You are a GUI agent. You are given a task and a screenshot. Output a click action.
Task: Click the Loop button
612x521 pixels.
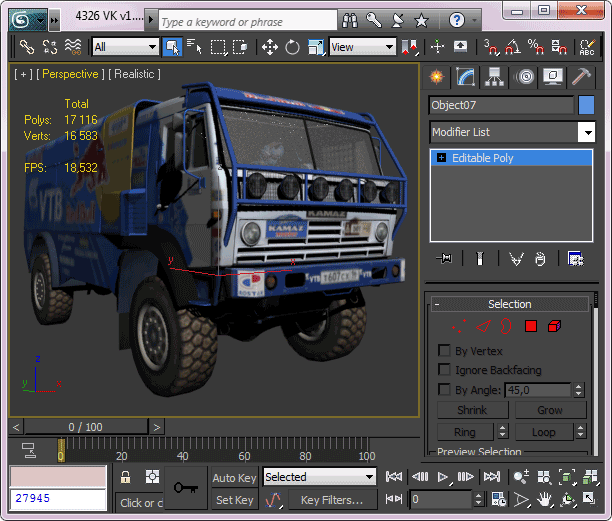tap(544, 432)
